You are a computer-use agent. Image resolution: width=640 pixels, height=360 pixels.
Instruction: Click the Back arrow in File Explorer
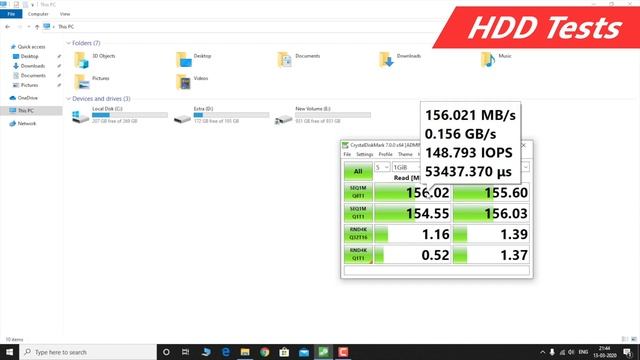[8, 27]
